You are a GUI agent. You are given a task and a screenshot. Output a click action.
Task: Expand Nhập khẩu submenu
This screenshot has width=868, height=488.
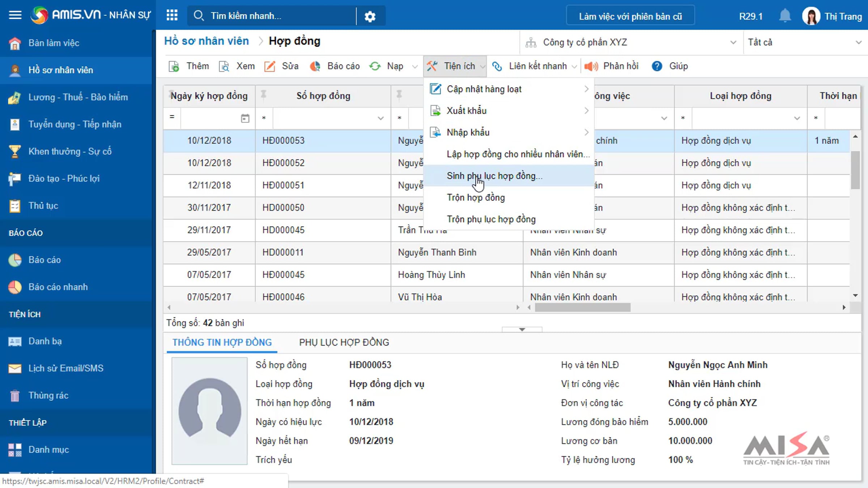tap(509, 132)
